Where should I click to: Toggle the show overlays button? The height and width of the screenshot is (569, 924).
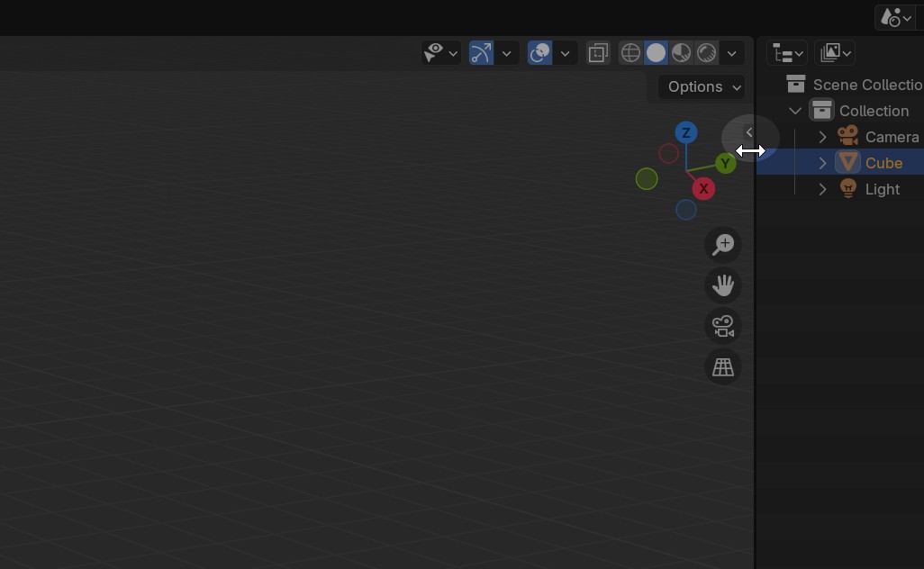(x=539, y=53)
